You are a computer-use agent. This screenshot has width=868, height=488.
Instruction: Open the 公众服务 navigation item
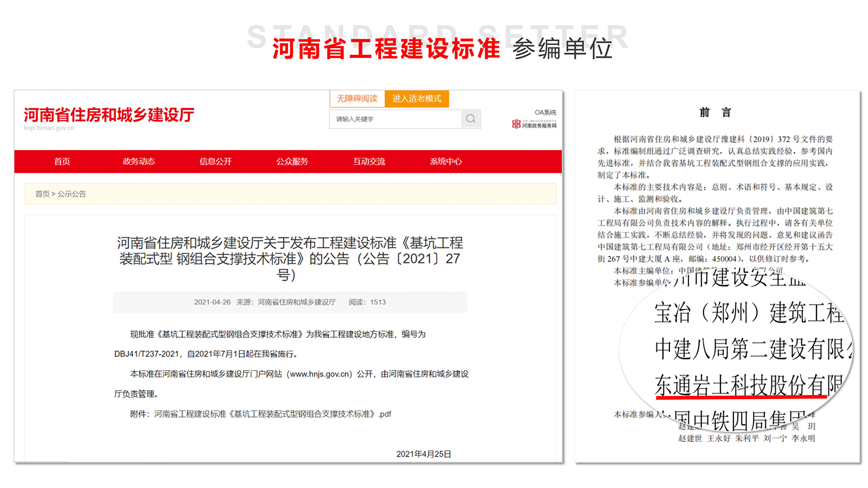point(292,161)
